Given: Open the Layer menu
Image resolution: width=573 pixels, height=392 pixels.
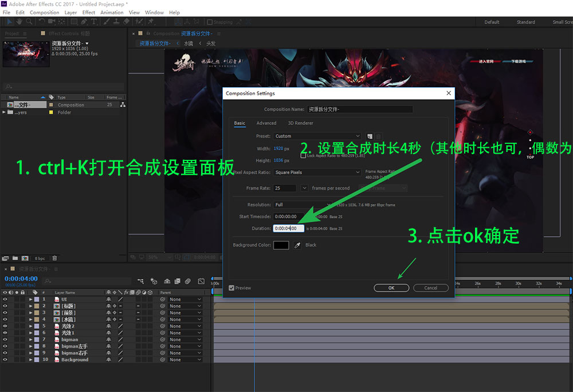Looking at the screenshot, I should click(70, 13).
